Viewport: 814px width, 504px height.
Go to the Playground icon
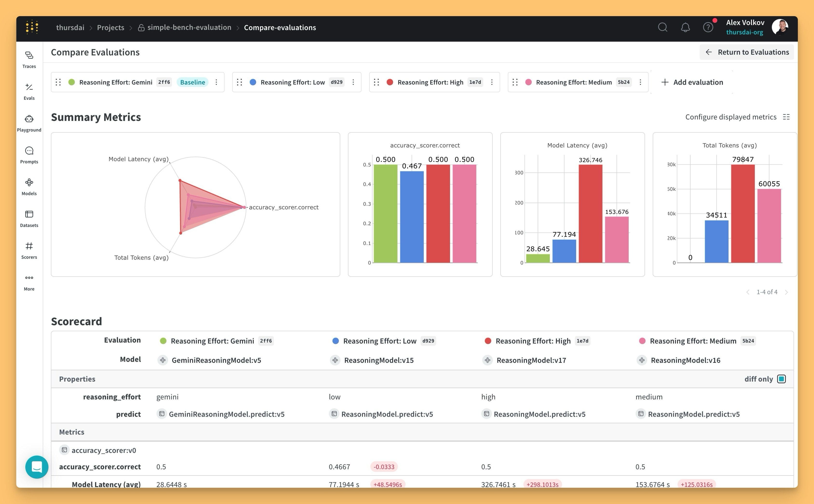click(x=29, y=119)
